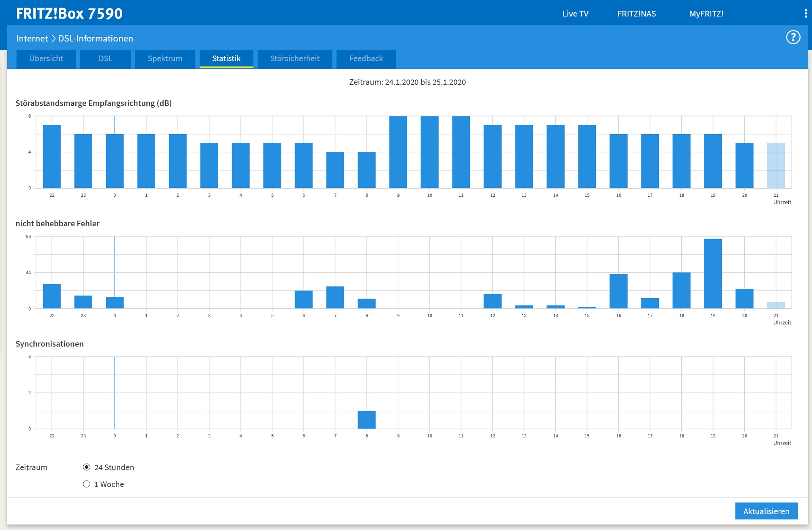This screenshot has height=530, width=812.
Task: Click the FRITZ!Box 7590 logo title
Action: [69, 14]
